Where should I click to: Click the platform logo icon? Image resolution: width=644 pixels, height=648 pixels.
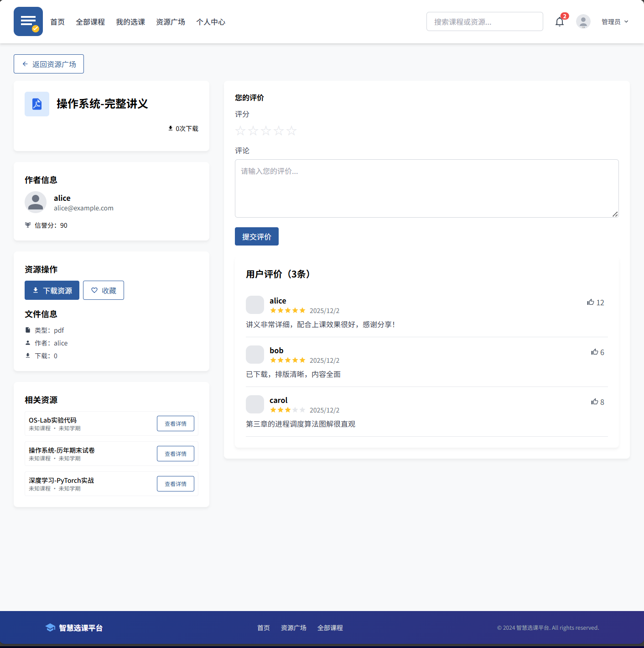28,21
